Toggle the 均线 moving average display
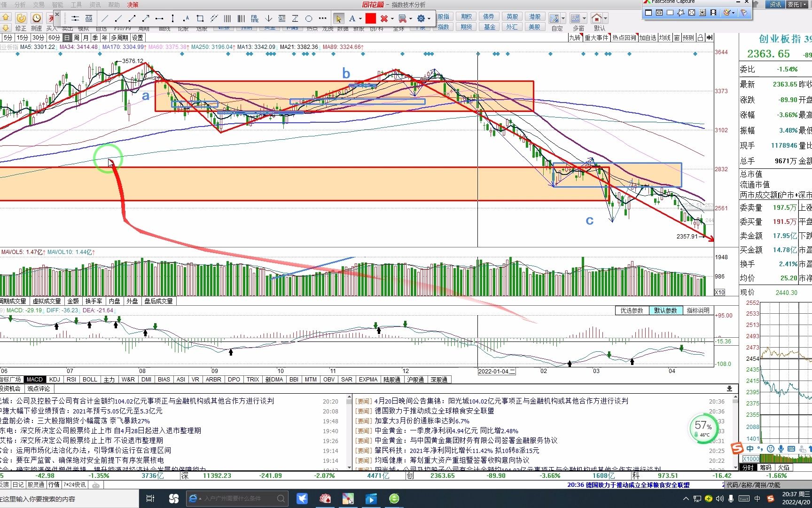Image resolution: width=812 pixels, height=508 pixels. [x=664, y=38]
